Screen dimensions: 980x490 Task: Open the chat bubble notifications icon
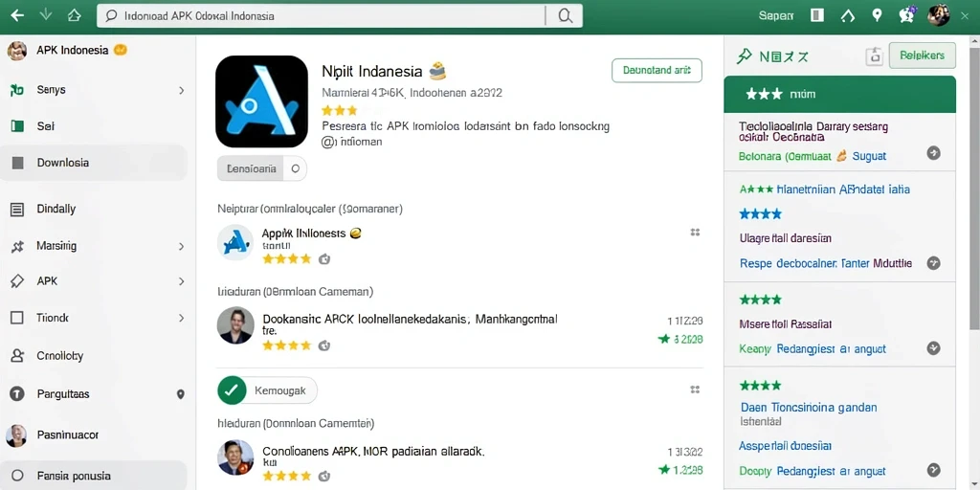[907, 15]
